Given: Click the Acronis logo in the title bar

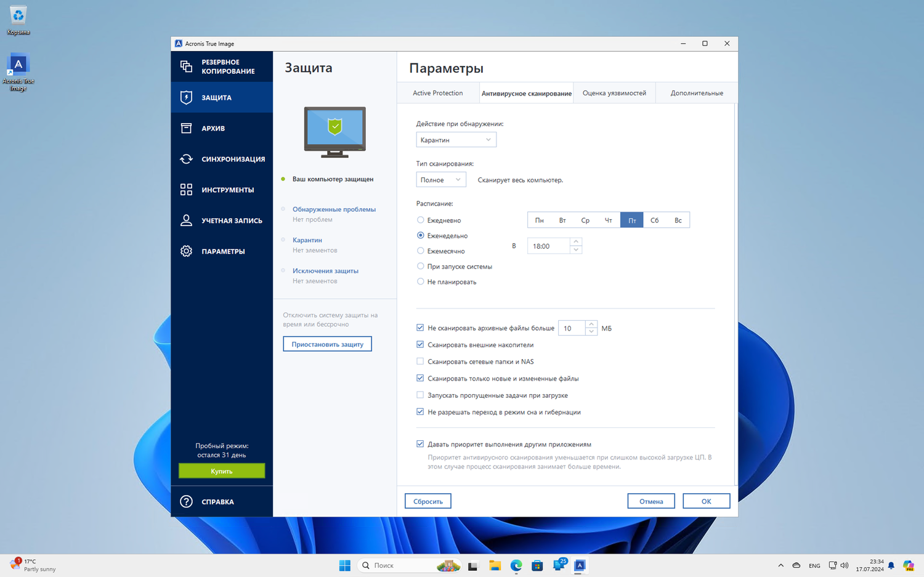Looking at the screenshot, I should tap(179, 44).
